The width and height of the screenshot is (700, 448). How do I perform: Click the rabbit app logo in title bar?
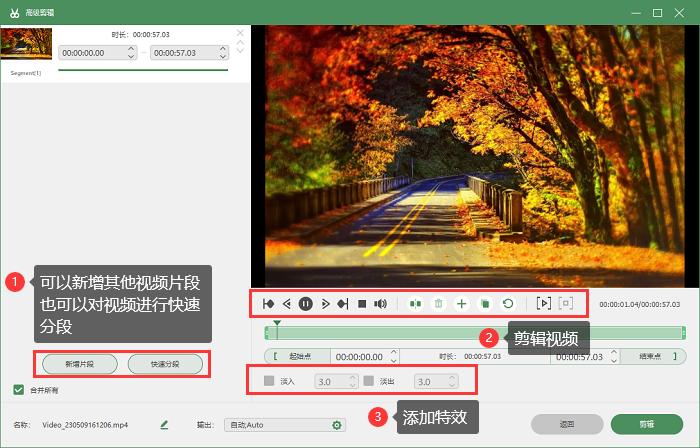15,12
